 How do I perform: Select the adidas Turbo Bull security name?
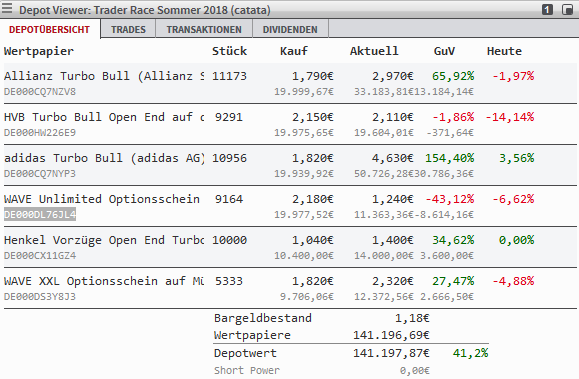104,158
